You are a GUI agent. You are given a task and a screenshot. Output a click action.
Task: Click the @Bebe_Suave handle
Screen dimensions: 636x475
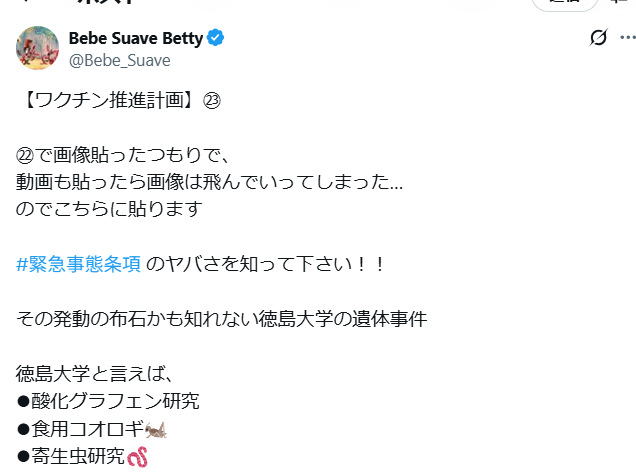point(119,60)
